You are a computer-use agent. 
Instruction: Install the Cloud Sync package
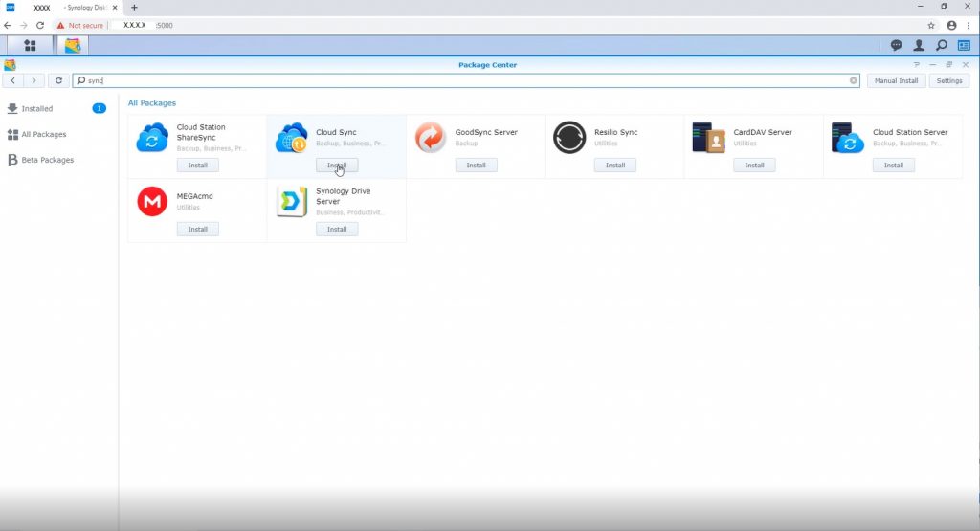[x=337, y=165]
